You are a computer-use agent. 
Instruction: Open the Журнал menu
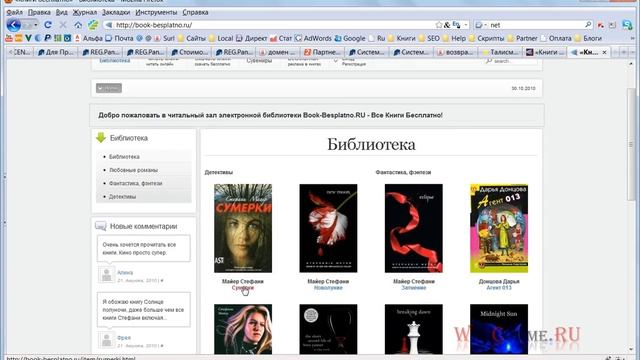coord(84,12)
